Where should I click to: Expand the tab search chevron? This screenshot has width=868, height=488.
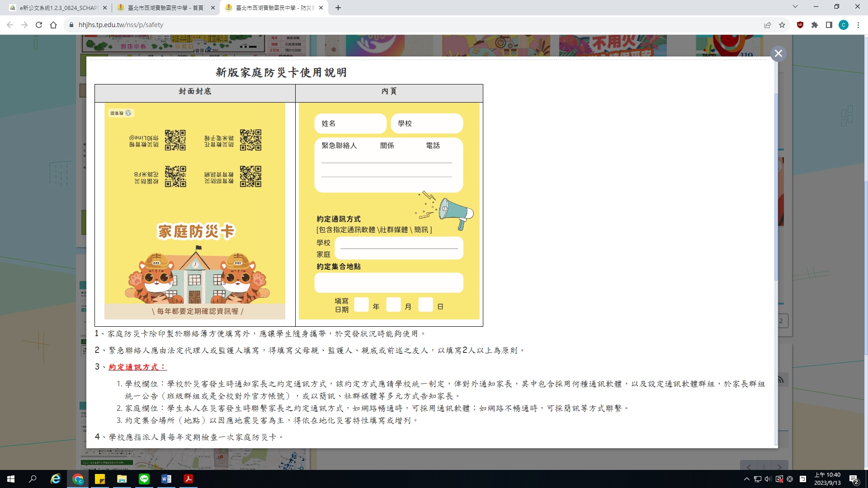(x=795, y=7)
